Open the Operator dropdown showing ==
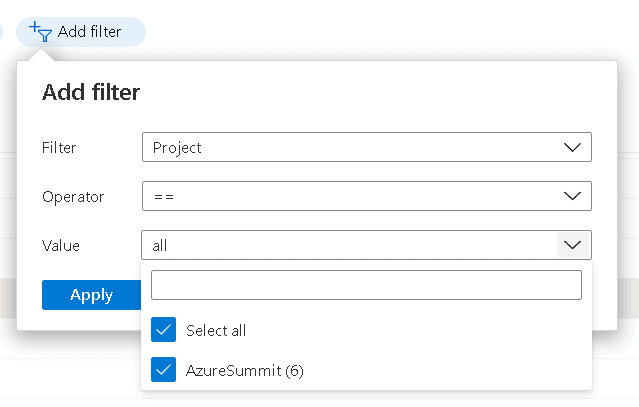The image size is (639, 407). 367,196
